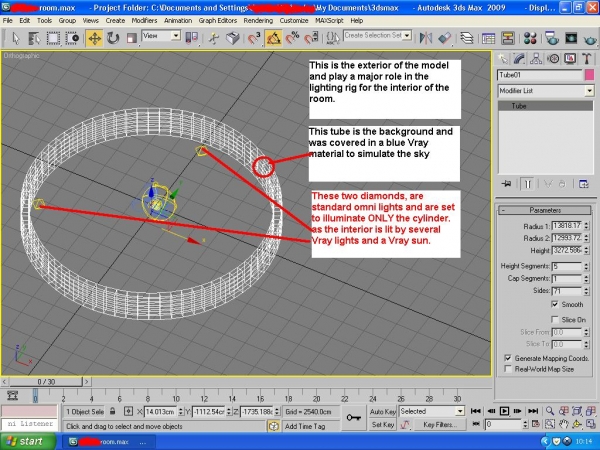Open the Graph Editors menu
This screenshot has width=600, height=450.
point(218,21)
